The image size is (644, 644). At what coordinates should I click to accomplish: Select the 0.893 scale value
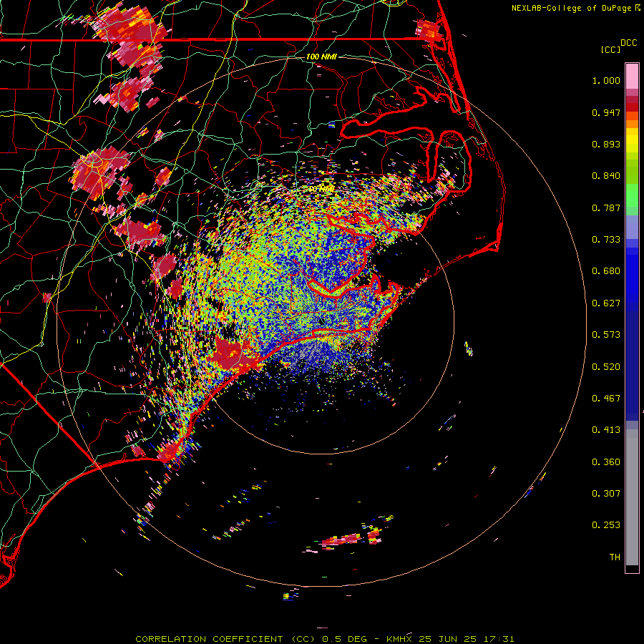(x=606, y=144)
